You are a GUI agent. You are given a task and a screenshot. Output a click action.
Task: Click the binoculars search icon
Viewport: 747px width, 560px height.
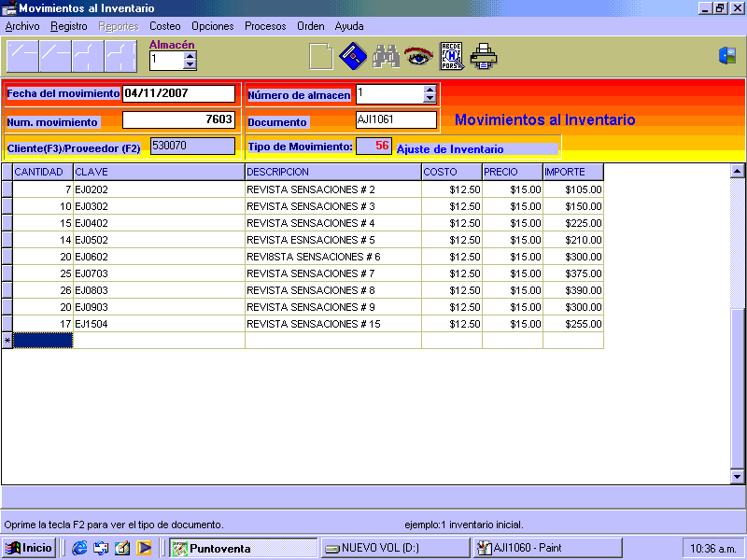386,57
